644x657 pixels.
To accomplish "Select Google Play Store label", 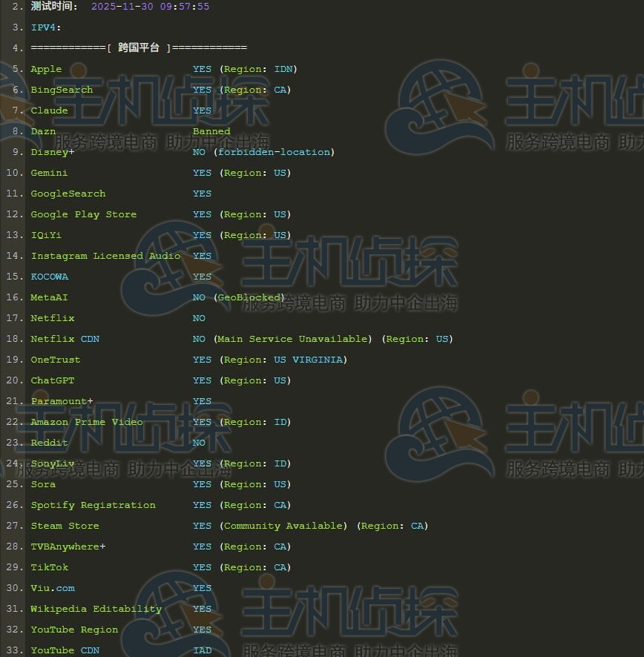I will tap(84, 214).
